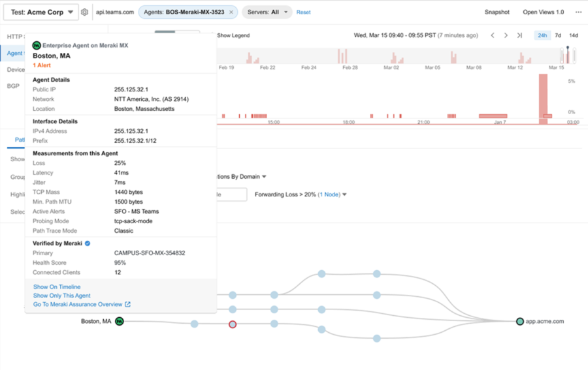588x370 pixels.
Task: Expand the By Domain grouping dropdown
Action: 242,176
